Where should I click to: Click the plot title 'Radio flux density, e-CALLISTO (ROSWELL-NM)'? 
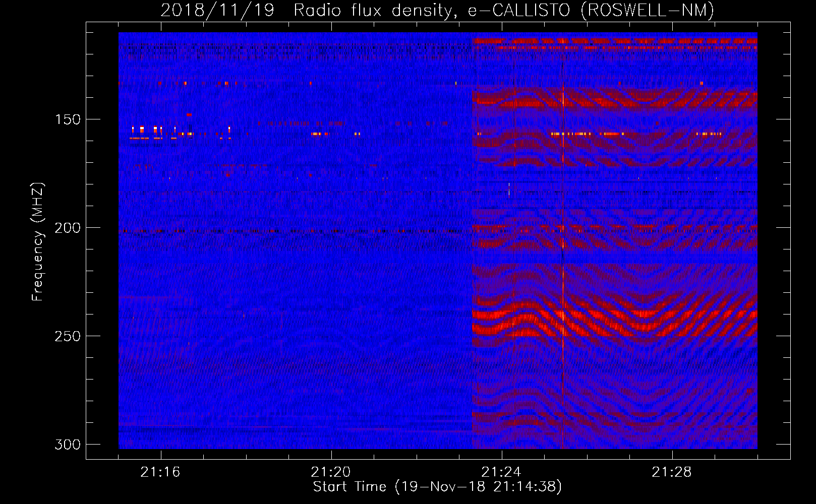coord(504,10)
